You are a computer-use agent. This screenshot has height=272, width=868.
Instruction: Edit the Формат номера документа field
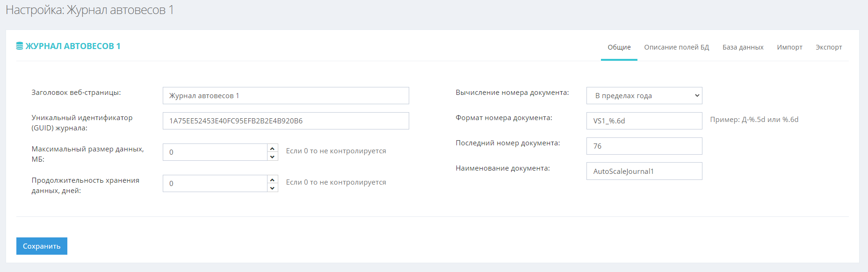(x=644, y=121)
